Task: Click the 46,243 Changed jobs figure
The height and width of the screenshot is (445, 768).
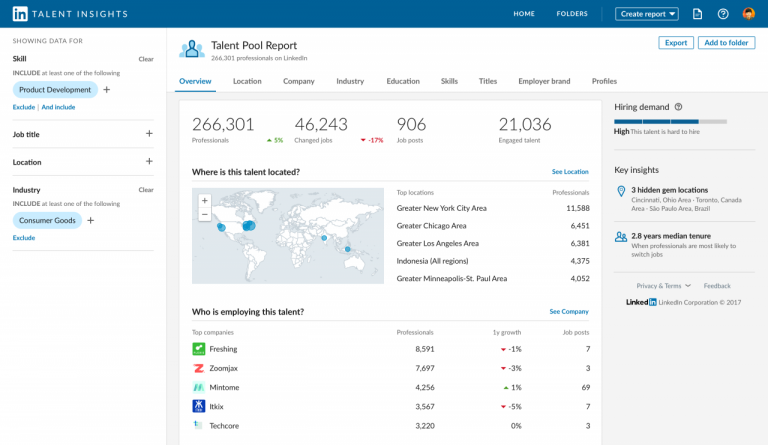Action: coord(321,124)
